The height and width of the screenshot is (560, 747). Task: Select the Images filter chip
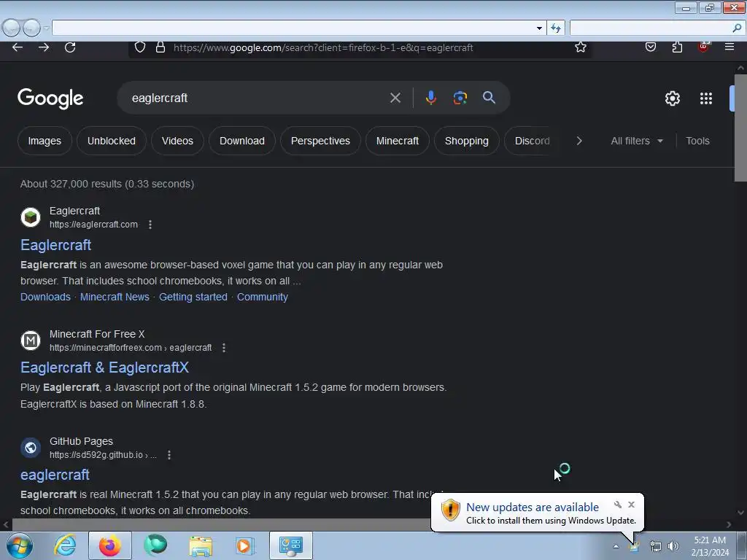44,141
